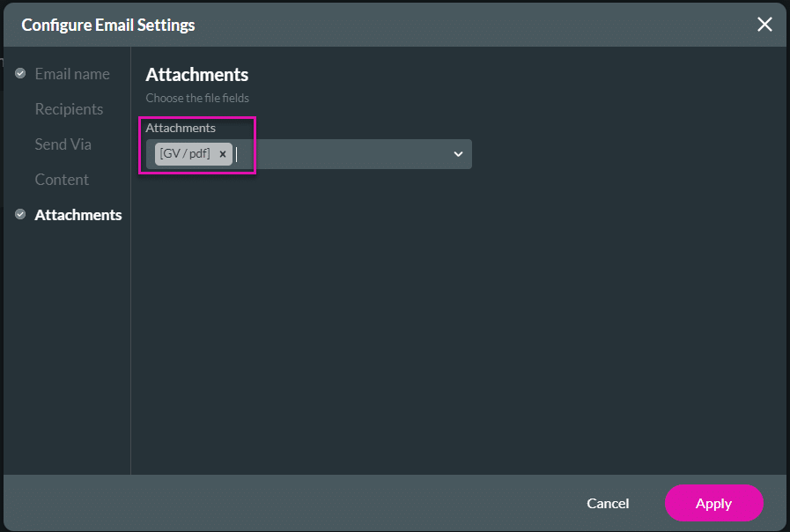Cancel the email configuration
Viewport: 790px width, 532px height.
click(x=608, y=503)
